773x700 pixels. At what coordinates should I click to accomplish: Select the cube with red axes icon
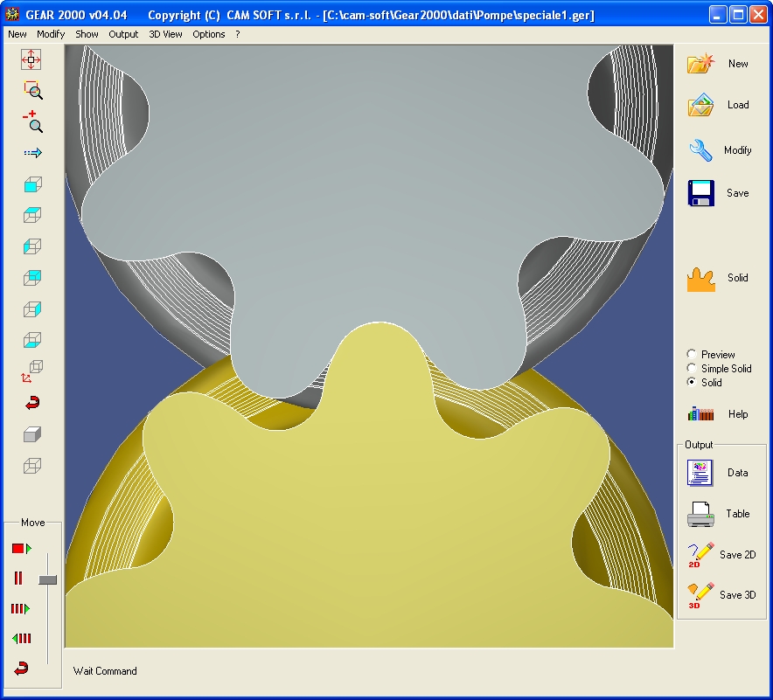[32, 371]
